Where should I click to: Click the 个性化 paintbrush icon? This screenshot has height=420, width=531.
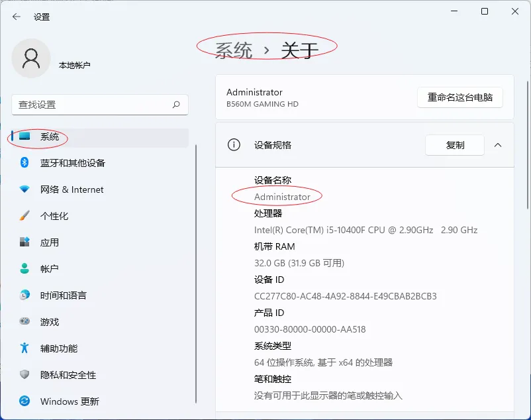click(x=24, y=215)
